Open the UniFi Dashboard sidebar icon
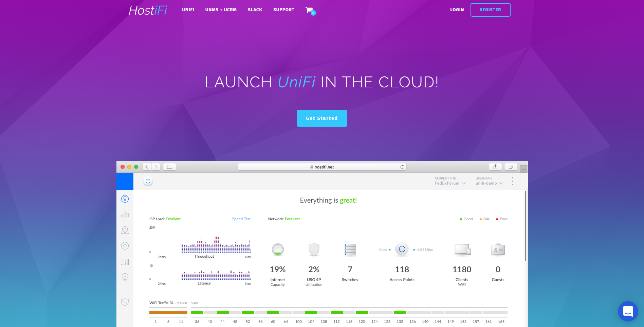Viewport: 644px width, 327px height. [x=125, y=199]
